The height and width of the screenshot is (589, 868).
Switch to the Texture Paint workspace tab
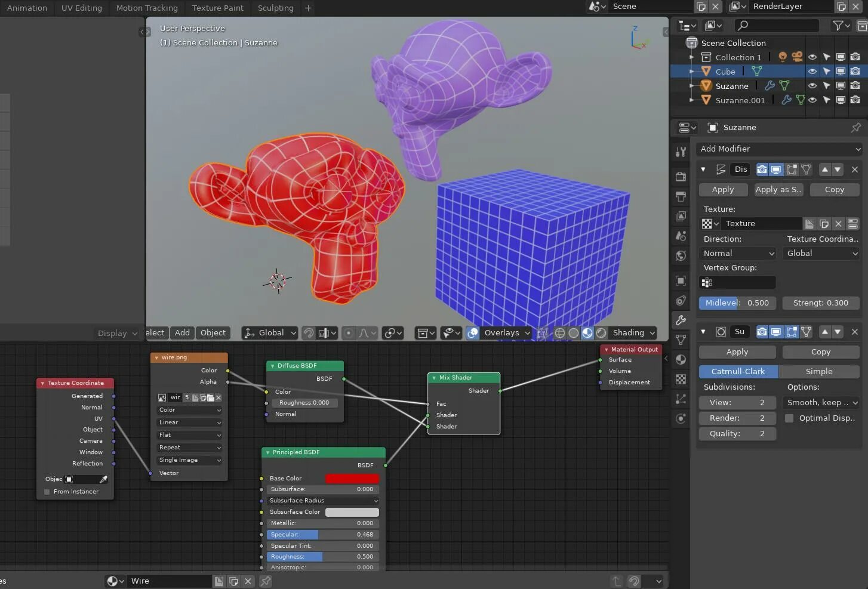point(218,8)
